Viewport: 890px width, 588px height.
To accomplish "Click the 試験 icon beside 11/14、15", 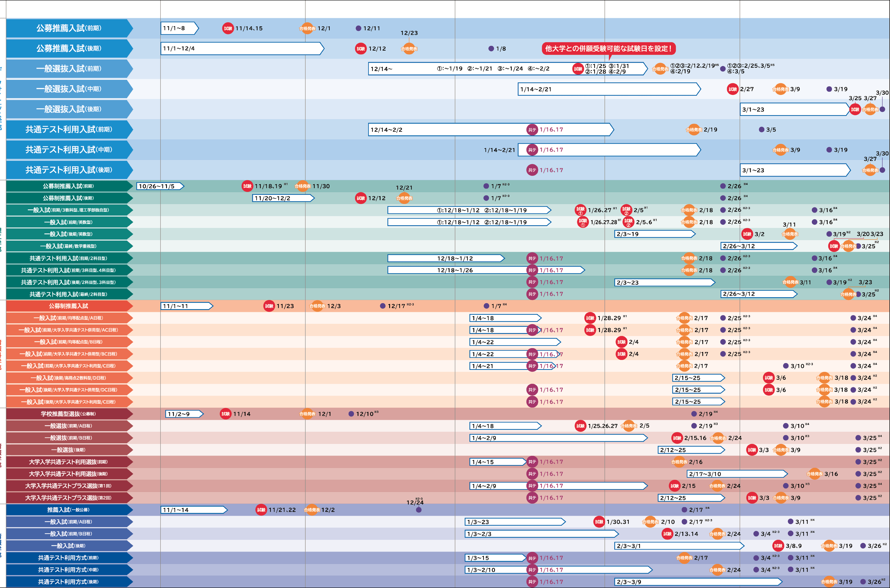I will [x=228, y=28].
